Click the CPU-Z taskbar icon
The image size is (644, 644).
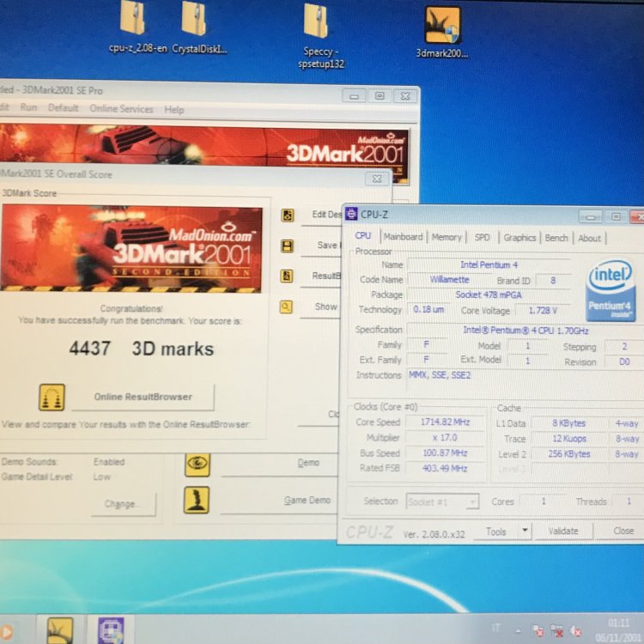(111, 631)
